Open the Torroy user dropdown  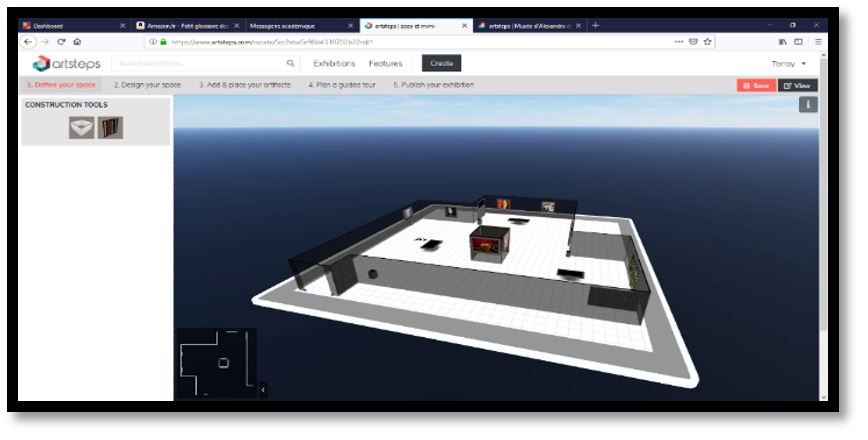click(788, 63)
